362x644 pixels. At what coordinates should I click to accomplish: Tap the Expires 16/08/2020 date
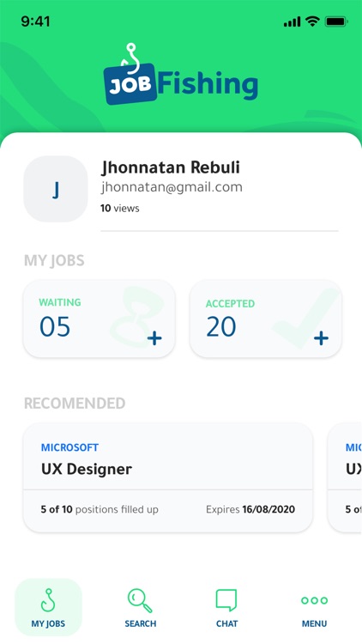250,510
